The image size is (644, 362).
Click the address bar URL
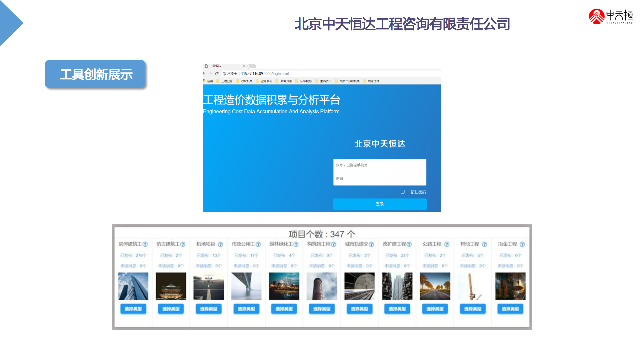(265, 74)
